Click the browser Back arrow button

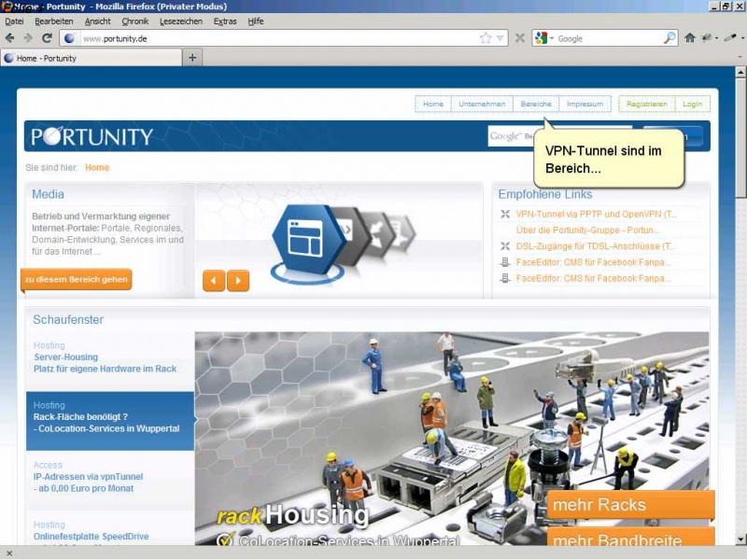[x=10, y=38]
